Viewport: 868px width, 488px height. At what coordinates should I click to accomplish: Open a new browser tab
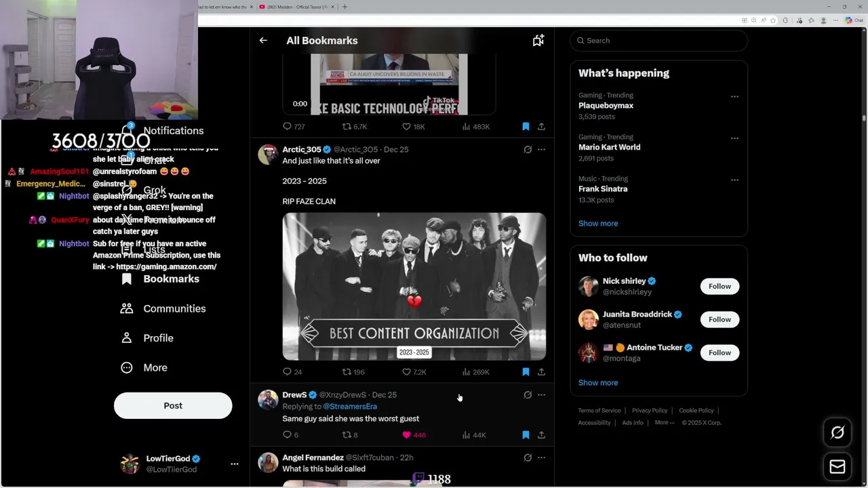point(344,7)
